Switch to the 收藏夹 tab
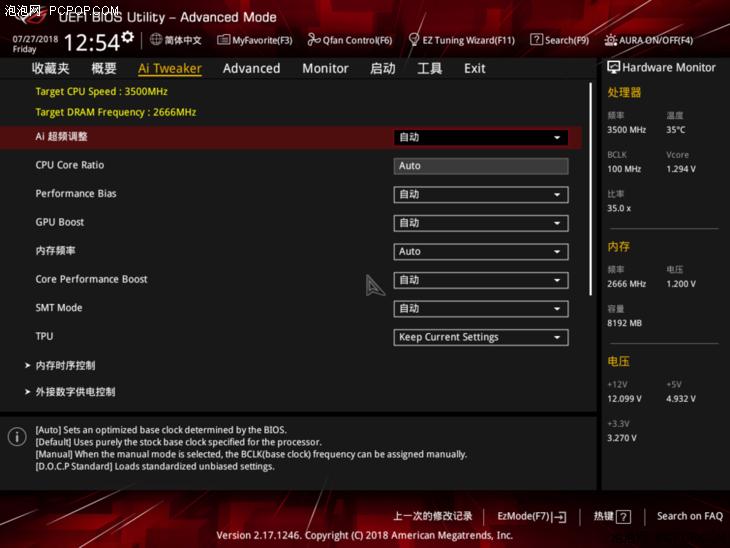Image resolution: width=730 pixels, height=548 pixels. [50, 68]
